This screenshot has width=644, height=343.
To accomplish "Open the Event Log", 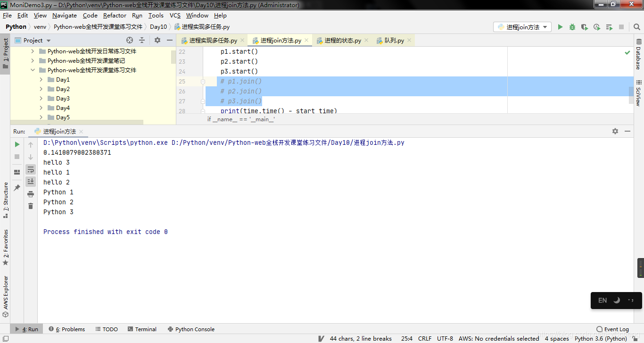I will (612, 329).
